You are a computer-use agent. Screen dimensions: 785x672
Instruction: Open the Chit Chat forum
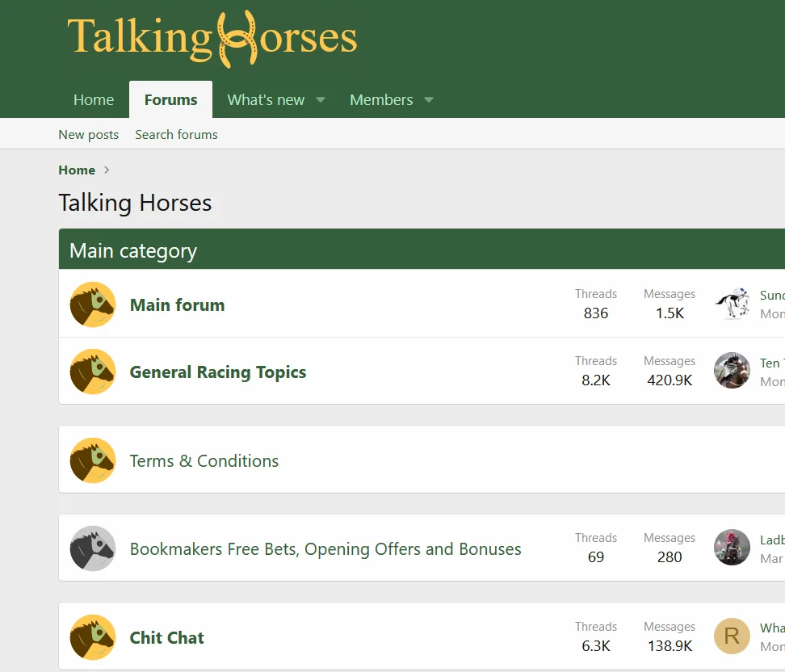coord(166,637)
